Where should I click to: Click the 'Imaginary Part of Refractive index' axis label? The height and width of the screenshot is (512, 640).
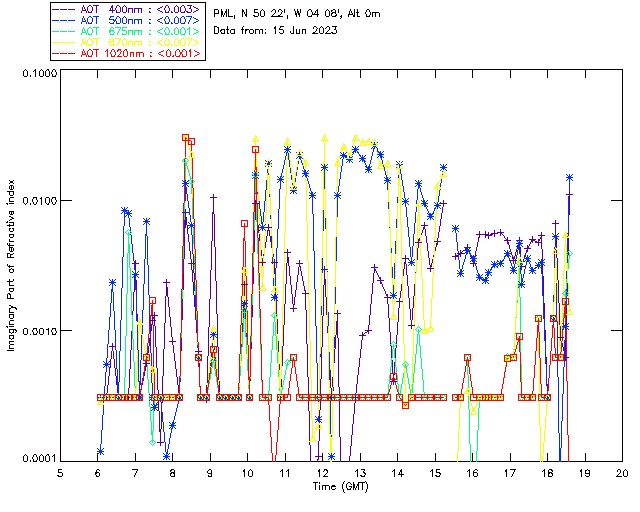click(11, 265)
